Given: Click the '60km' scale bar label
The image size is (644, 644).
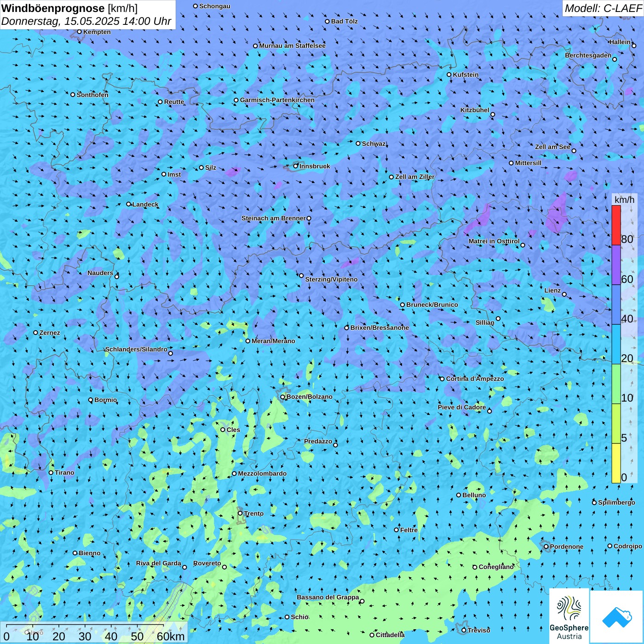Looking at the screenshot, I should click(171, 636).
